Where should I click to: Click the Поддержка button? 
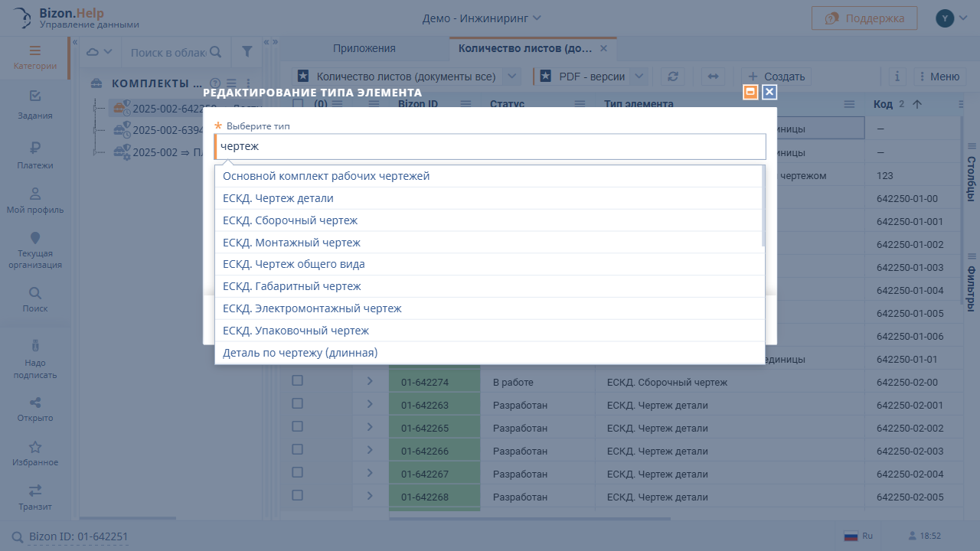864,18
